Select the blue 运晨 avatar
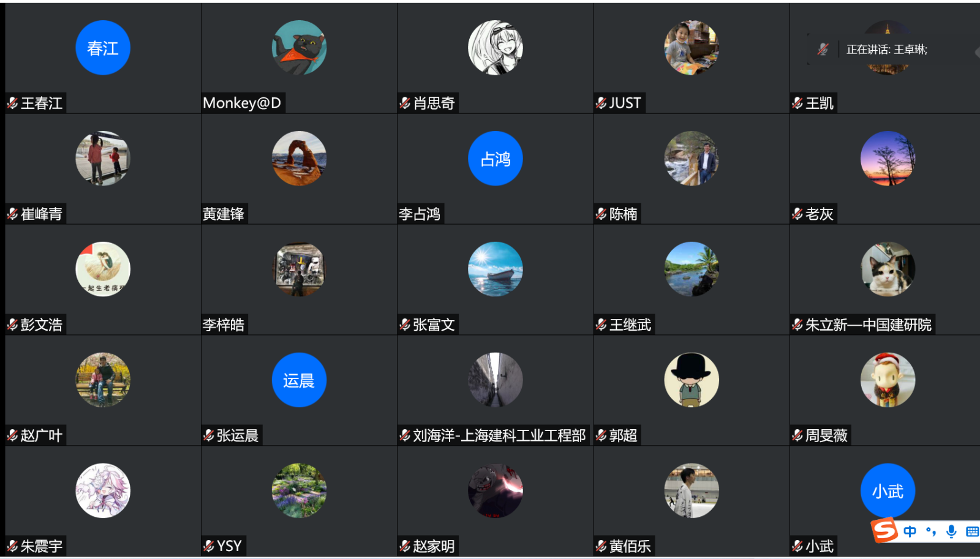Screen dimensions: 980x559 pyautogui.click(x=299, y=380)
